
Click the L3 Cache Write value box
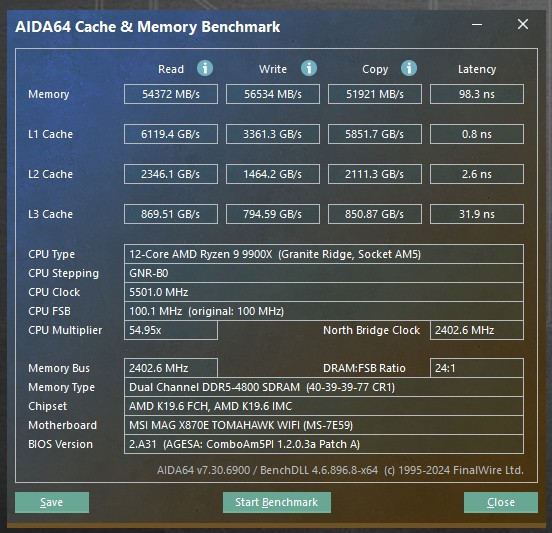(273, 214)
